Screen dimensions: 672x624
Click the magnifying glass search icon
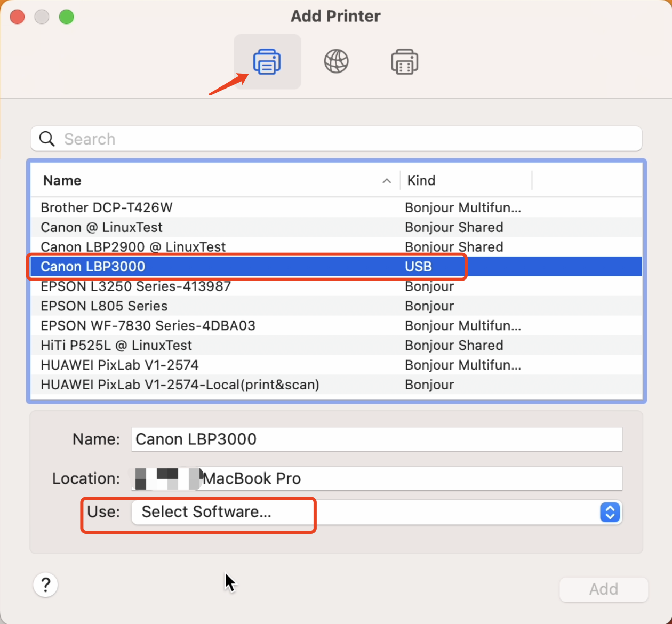[47, 139]
